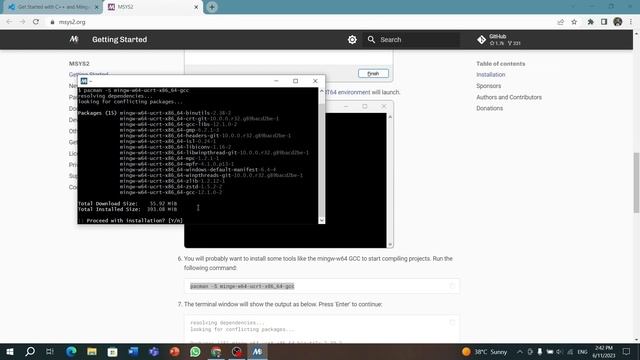Open clock and calendar at 2:42 PM

[x=604, y=351]
